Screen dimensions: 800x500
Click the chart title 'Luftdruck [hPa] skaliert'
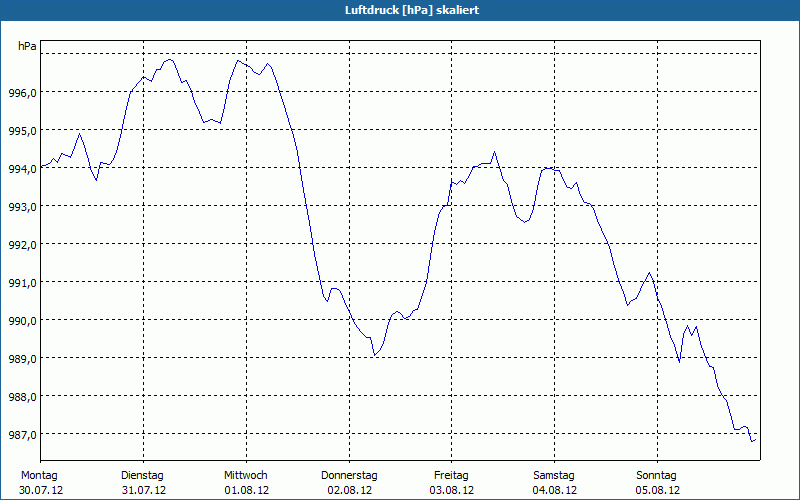(x=412, y=10)
